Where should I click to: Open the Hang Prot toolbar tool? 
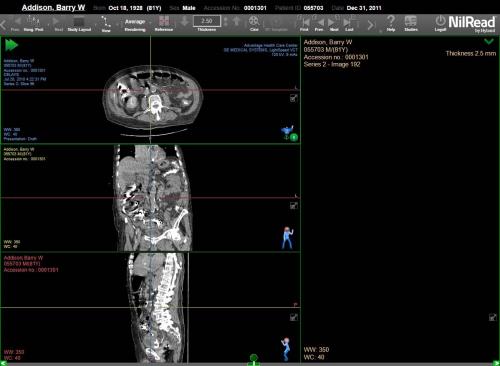click(x=33, y=23)
